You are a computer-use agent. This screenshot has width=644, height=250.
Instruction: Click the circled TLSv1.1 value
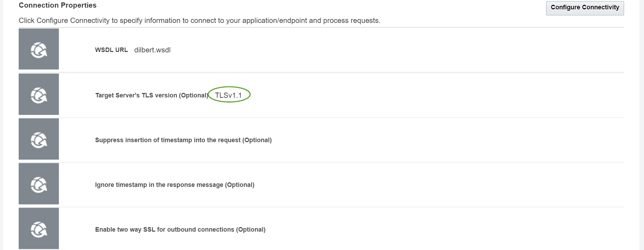(229, 95)
